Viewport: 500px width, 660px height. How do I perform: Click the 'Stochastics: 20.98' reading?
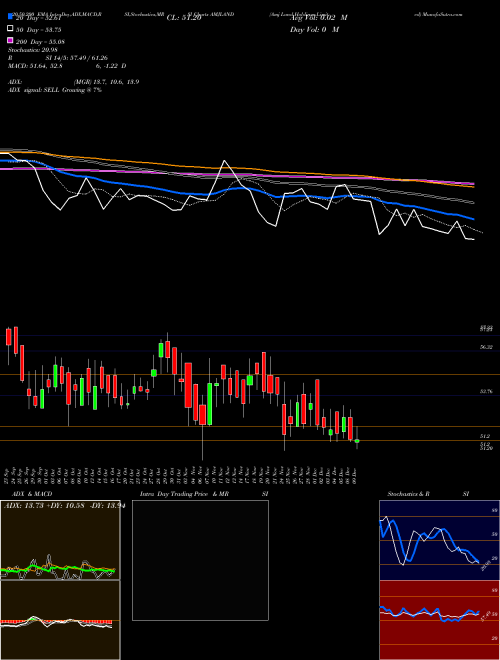(31, 50)
